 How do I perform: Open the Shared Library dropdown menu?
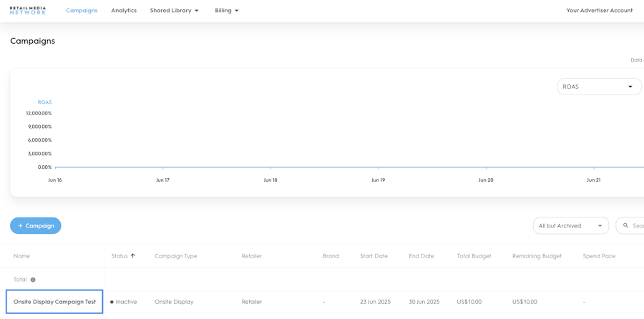pyautogui.click(x=174, y=11)
